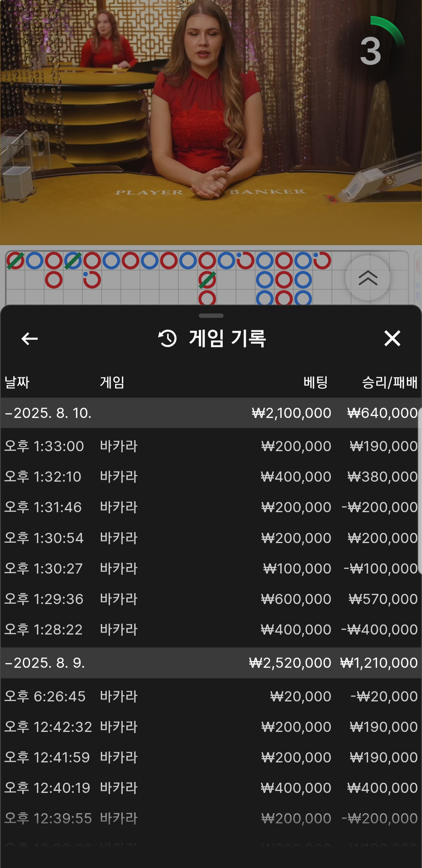The image size is (422, 868).
Task: Open the 오후 1:28:22 baccarat record
Action: tap(211, 629)
